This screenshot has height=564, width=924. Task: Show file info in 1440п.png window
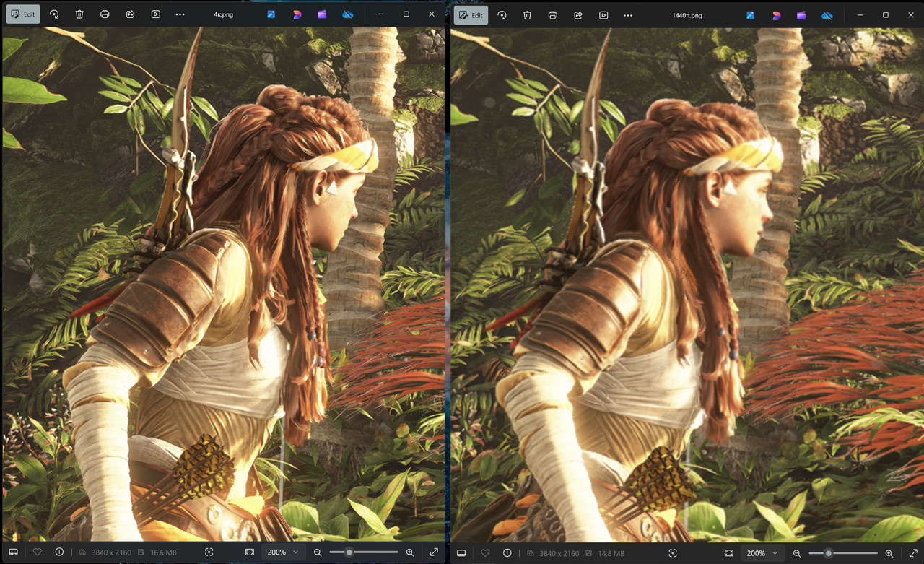pos(507,553)
